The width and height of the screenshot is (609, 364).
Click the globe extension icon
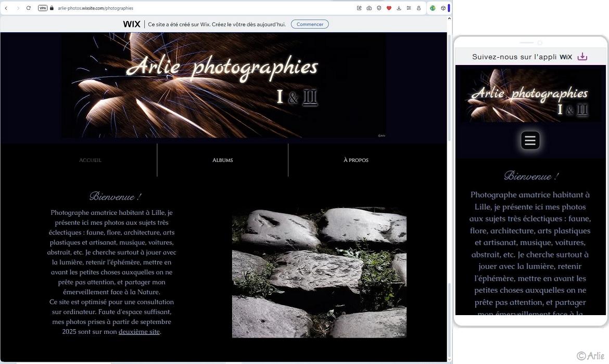pyautogui.click(x=432, y=8)
